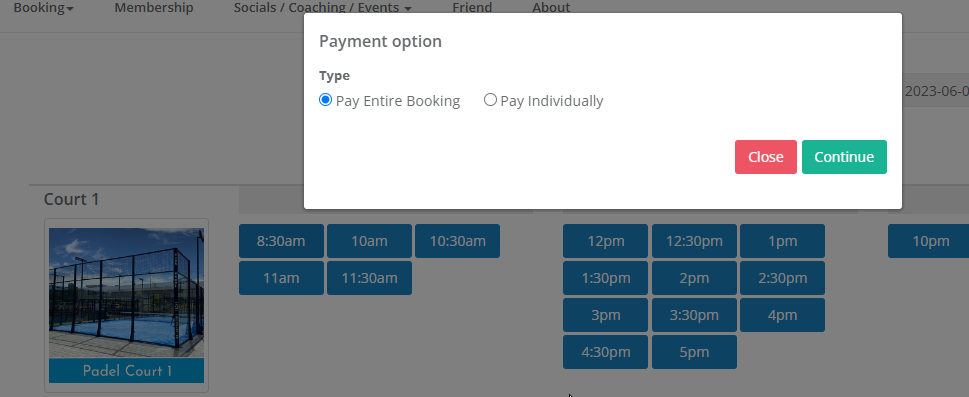Choose the 11:30am time slot
The height and width of the screenshot is (397, 969).
click(370, 278)
